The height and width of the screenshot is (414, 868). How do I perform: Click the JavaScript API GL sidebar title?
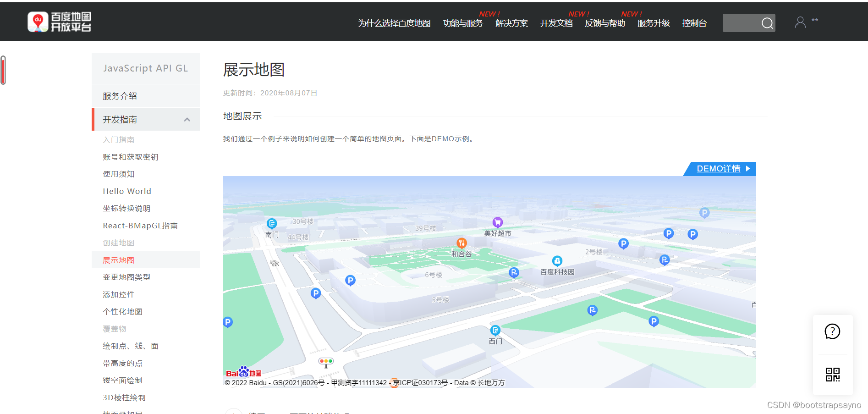pos(146,68)
